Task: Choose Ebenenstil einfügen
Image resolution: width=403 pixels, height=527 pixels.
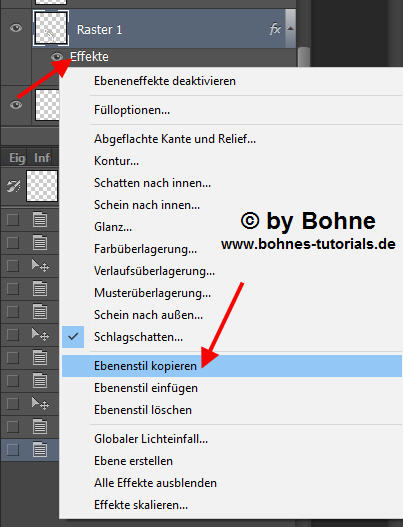Action: tap(146, 388)
